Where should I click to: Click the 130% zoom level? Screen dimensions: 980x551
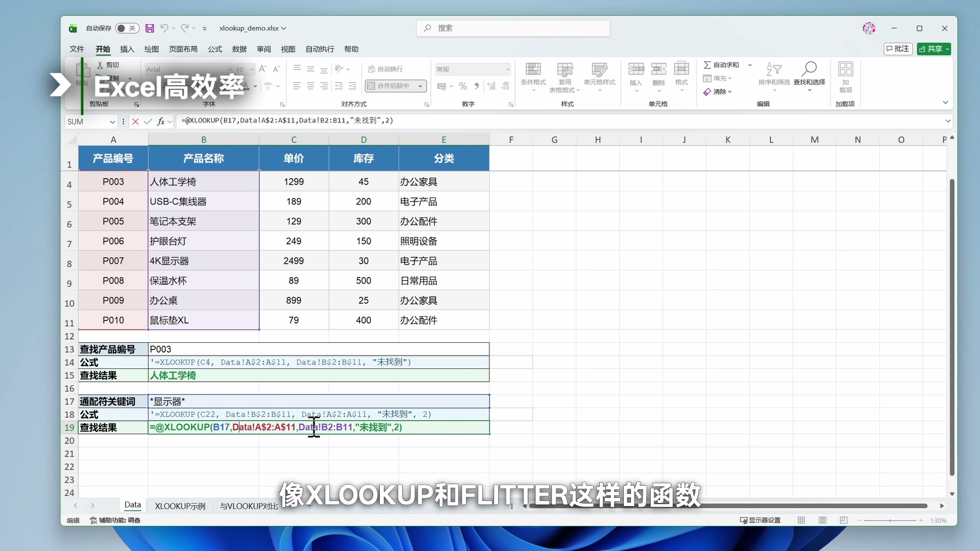938,520
